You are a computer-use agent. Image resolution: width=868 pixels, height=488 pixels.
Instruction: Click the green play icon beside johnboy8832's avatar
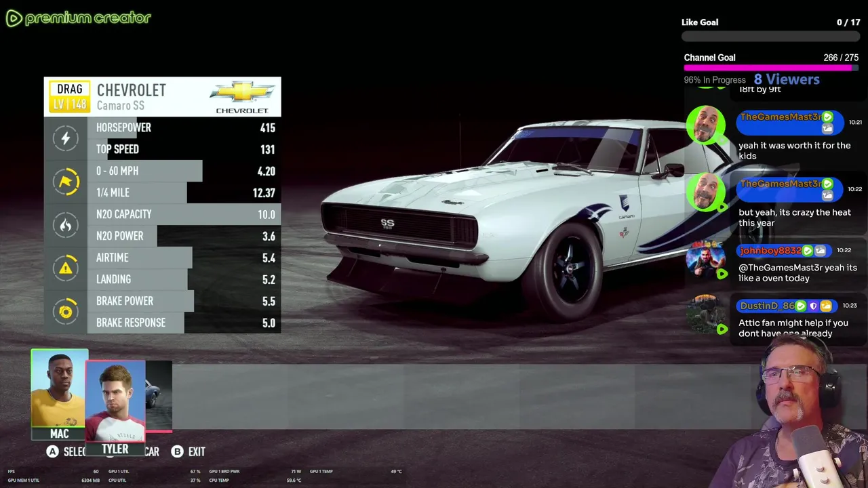[722, 274]
